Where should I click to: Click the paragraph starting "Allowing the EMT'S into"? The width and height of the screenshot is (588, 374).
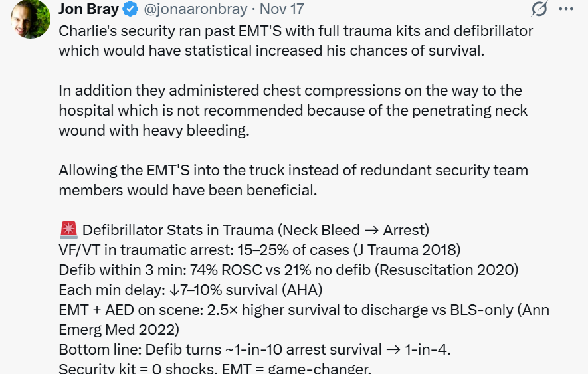click(x=293, y=179)
